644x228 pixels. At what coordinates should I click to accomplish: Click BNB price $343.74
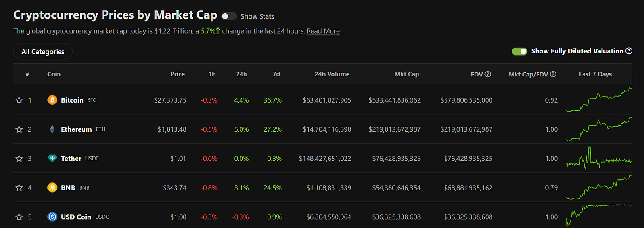[x=174, y=188]
